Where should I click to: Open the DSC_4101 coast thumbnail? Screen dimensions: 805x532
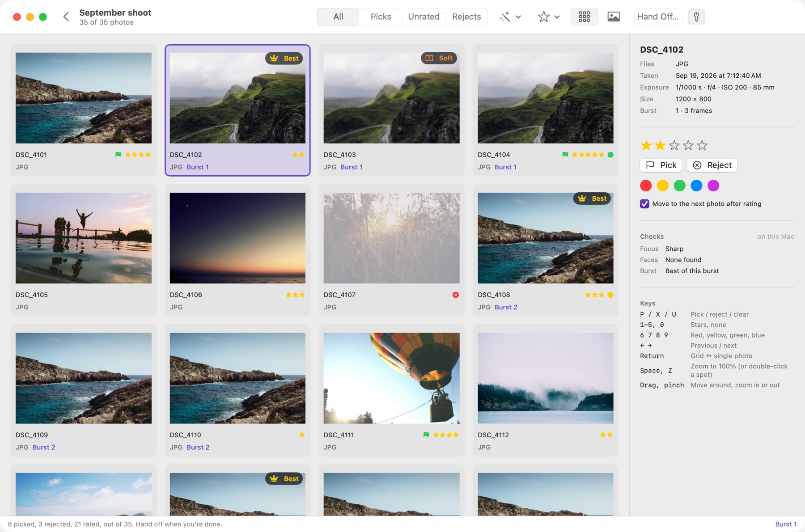click(x=84, y=98)
